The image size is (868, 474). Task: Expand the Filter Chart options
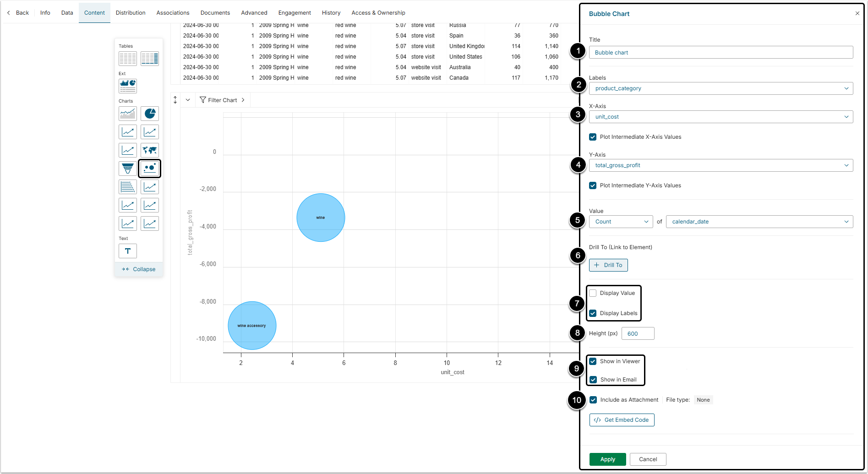[x=223, y=100]
